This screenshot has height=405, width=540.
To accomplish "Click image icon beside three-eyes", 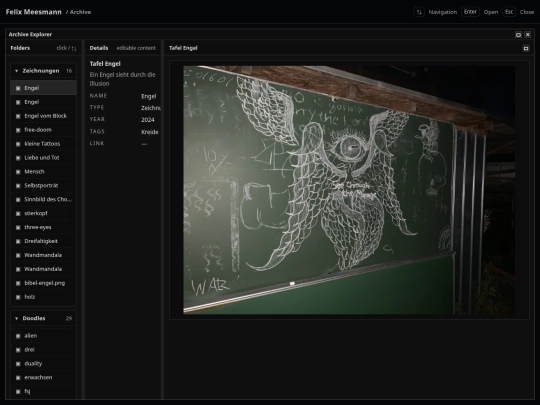I will [x=18, y=228].
